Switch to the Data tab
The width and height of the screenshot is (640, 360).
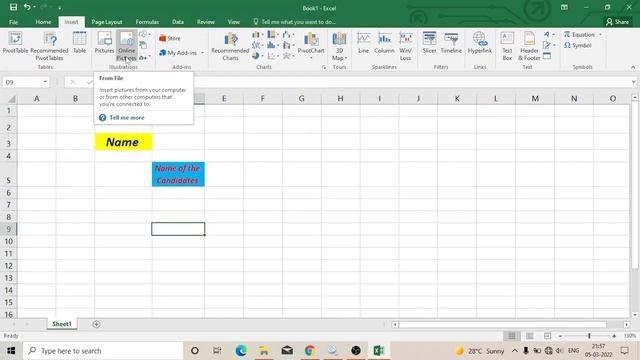pos(178,22)
